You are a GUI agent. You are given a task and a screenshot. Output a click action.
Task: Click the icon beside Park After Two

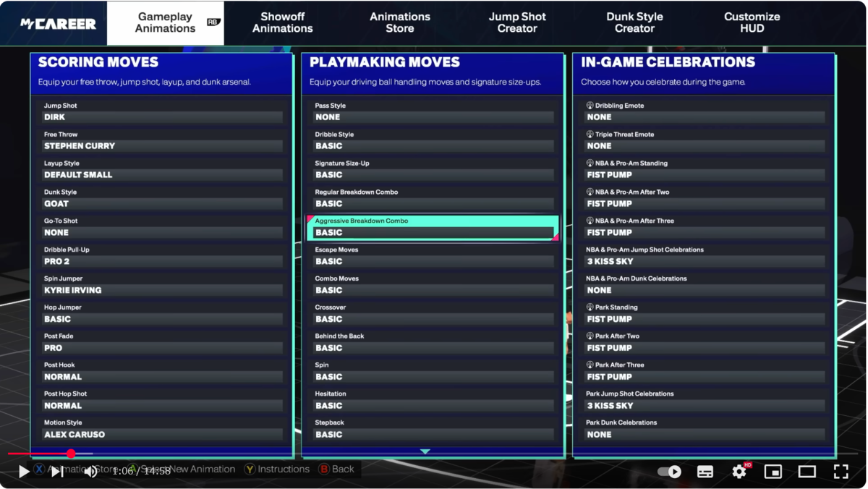tap(590, 336)
